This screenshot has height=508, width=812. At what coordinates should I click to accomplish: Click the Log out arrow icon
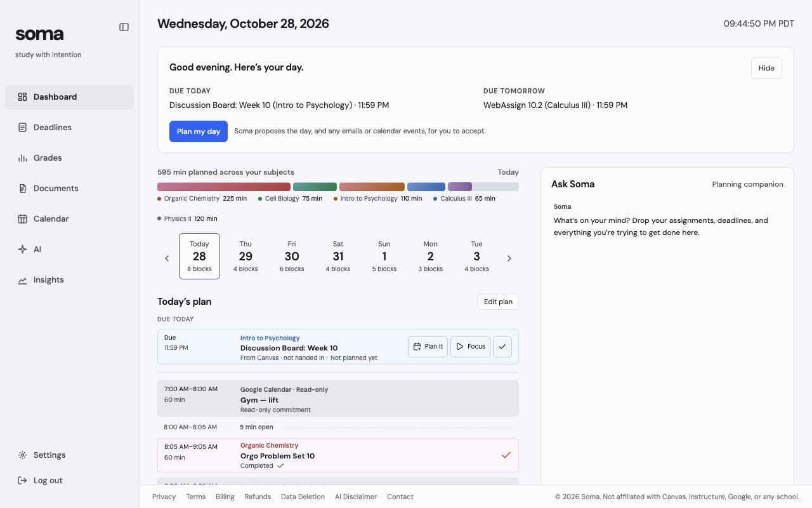pyautogui.click(x=22, y=481)
